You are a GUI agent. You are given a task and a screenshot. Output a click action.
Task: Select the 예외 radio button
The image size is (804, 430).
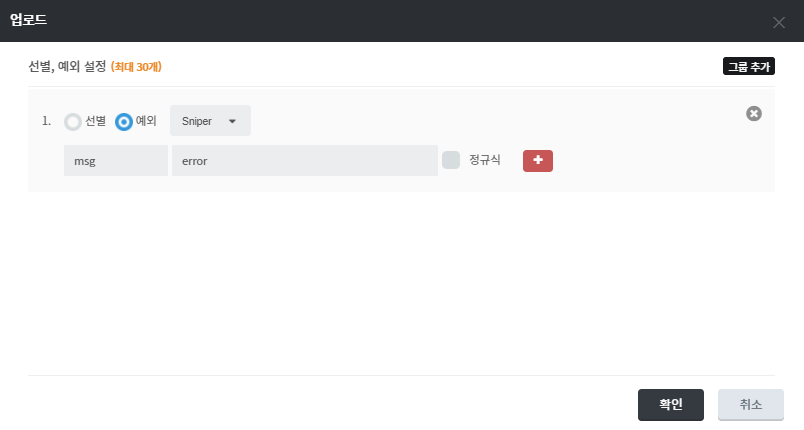[x=124, y=122]
